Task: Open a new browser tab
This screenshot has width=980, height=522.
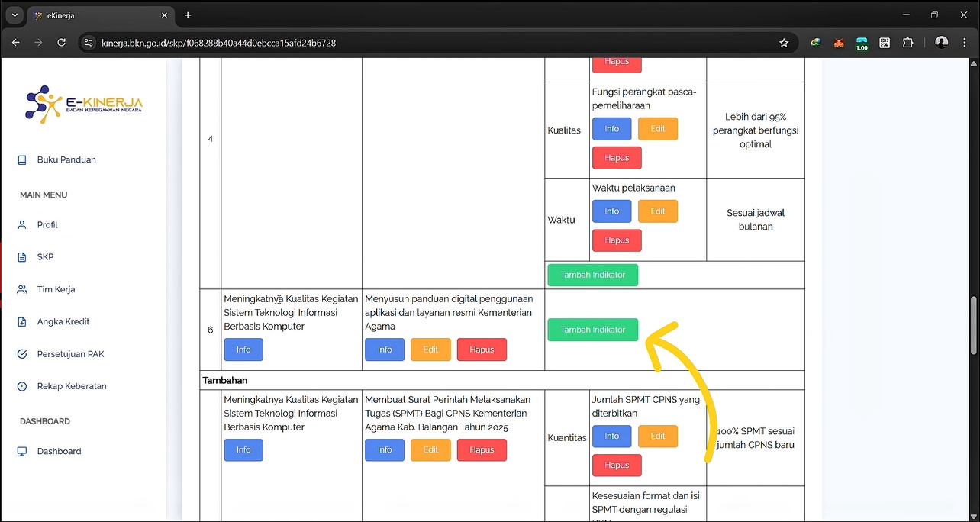Action: [x=188, y=15]
